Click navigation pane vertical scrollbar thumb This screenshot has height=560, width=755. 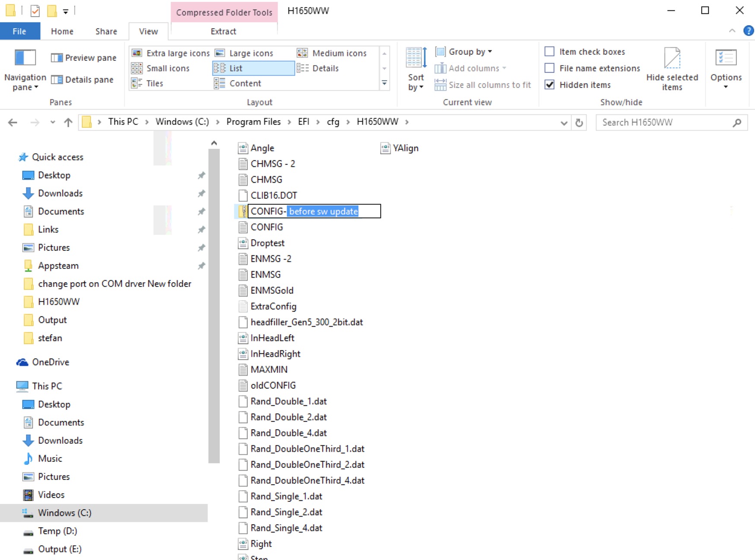[214, 306]
